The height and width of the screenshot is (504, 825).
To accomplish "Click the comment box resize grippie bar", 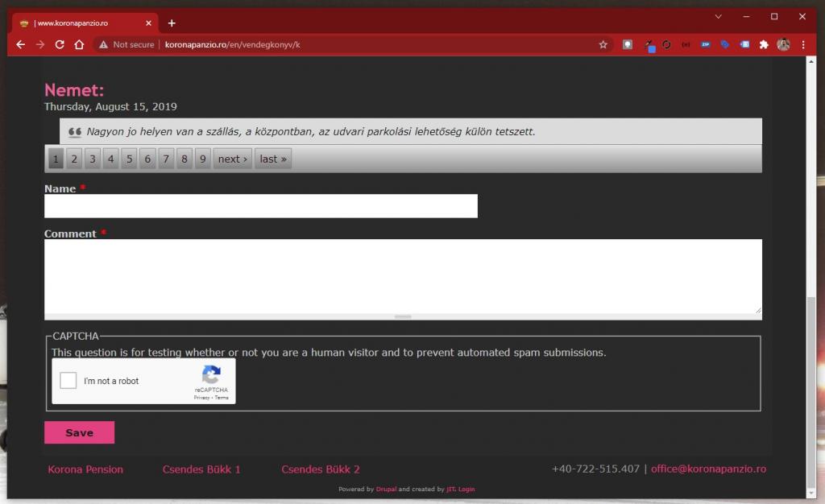I will pos(403,317).
